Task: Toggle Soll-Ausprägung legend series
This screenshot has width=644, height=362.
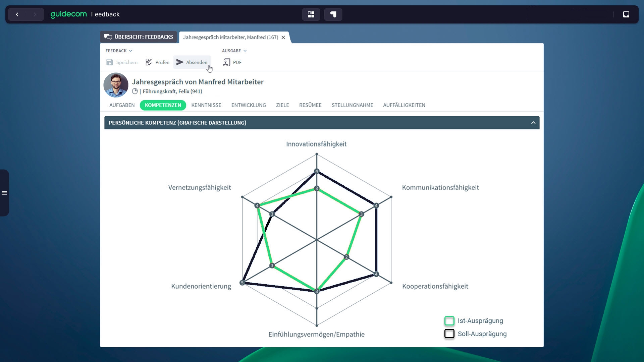Action: 449,334
